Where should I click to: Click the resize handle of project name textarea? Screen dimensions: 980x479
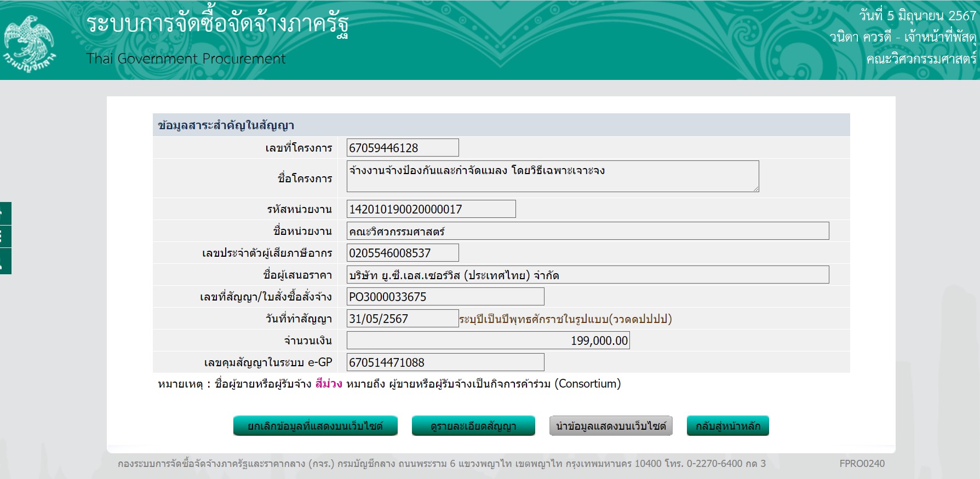point(755,188)
